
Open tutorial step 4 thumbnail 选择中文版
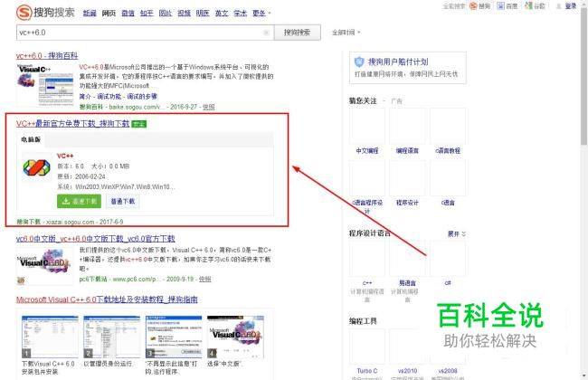235,337
